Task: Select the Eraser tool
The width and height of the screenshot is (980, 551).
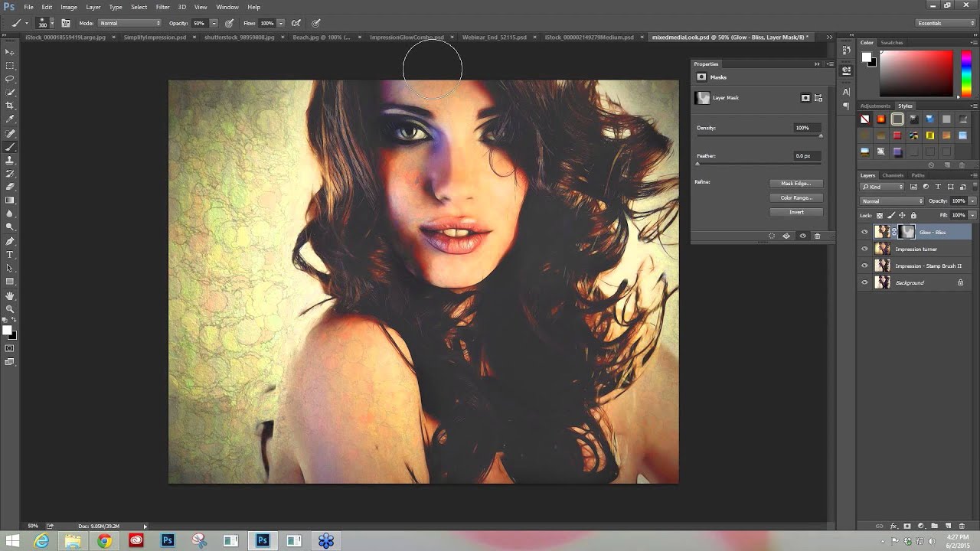Action: pyautogui.click(x=10, y=187)
